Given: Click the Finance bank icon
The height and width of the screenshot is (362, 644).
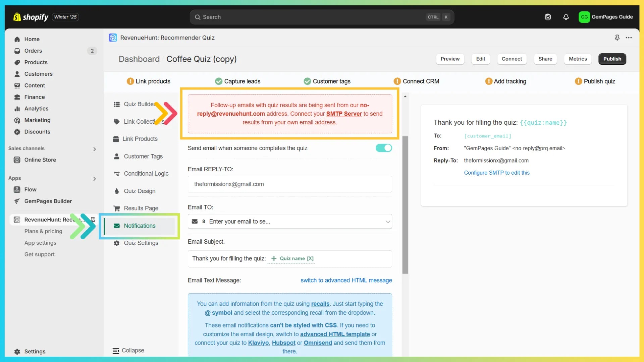Looking at the screenshot, I should point(17,97).
